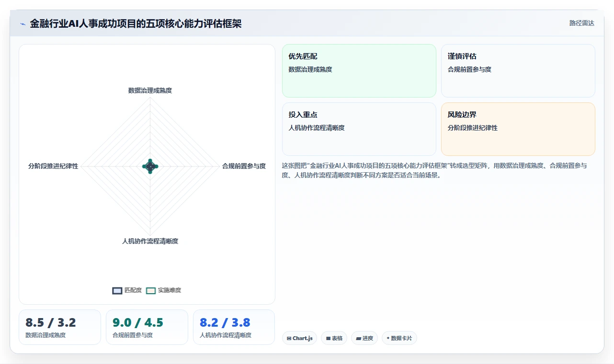Click the 表格 tag
This screenshot has height=364, width=614.
334,338
